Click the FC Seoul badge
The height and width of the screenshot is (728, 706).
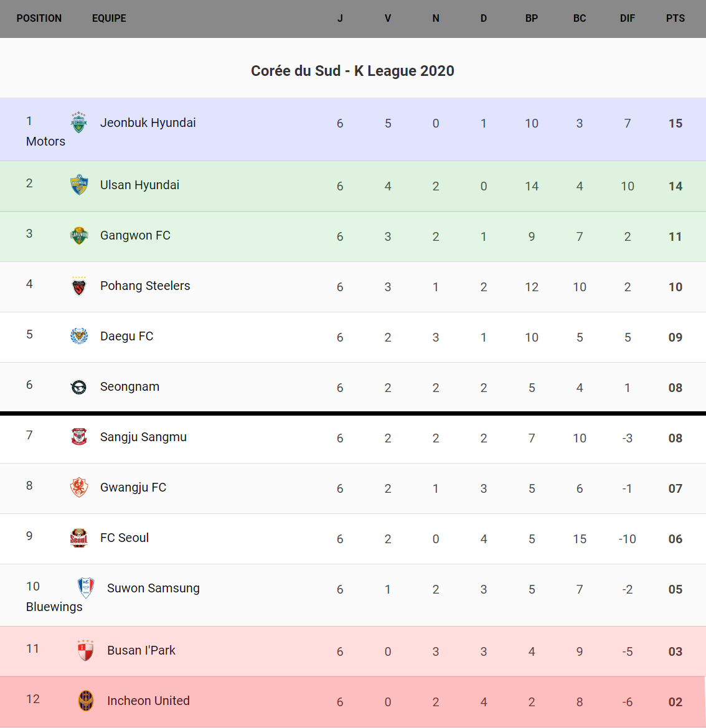(x=79, y=538)
